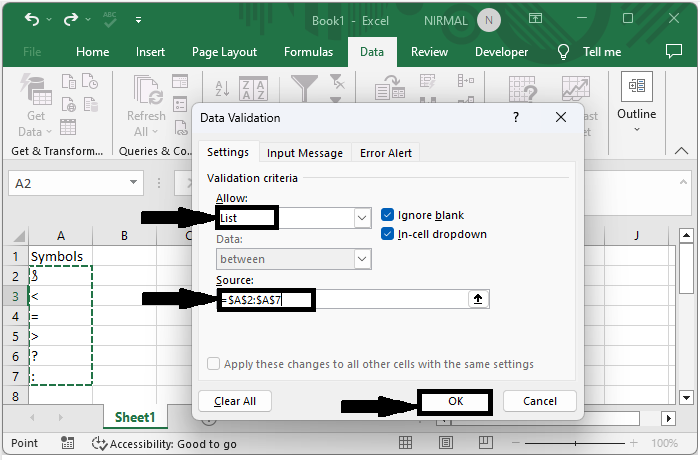700x460 pixels.
Task: Click the Text to Columns icon
Action: [x=389, y=88]
